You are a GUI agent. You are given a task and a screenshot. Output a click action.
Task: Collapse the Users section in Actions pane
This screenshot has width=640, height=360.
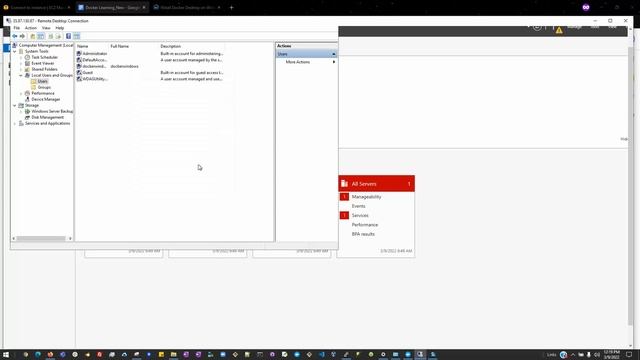click(333, 54)
